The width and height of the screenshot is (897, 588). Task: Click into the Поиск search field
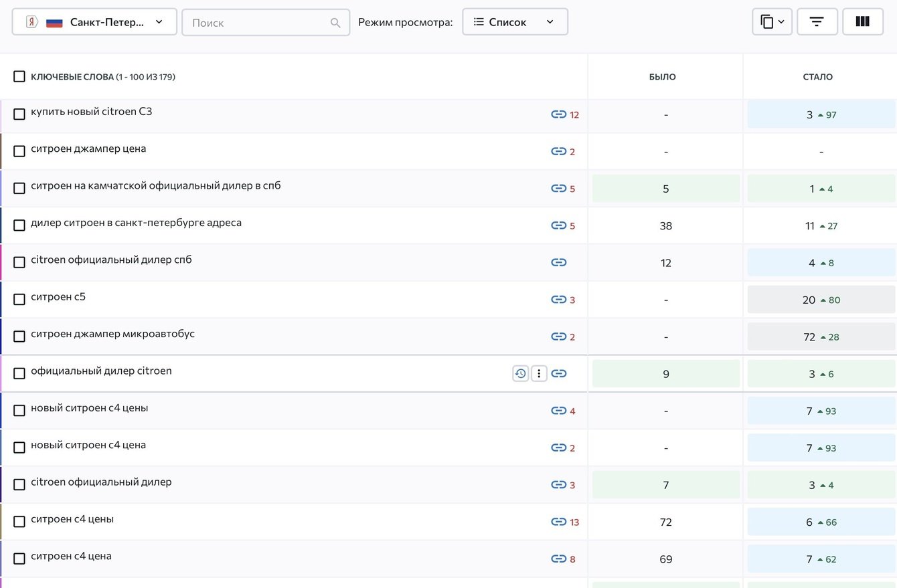pos(258,23)
